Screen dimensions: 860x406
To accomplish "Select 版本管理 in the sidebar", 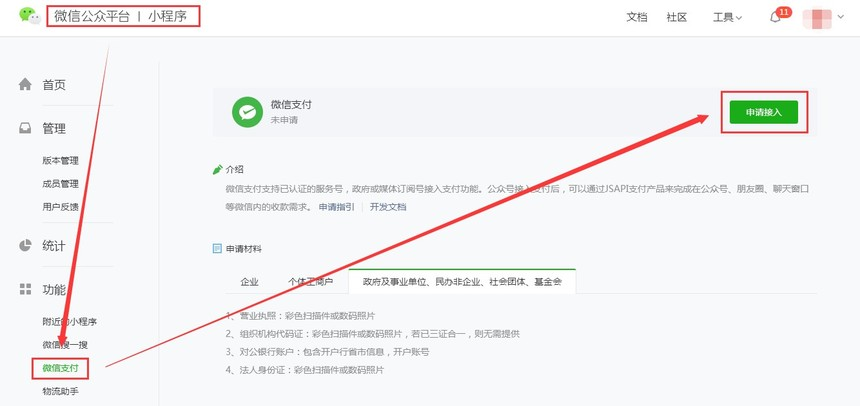I will (x=60, y=160).
